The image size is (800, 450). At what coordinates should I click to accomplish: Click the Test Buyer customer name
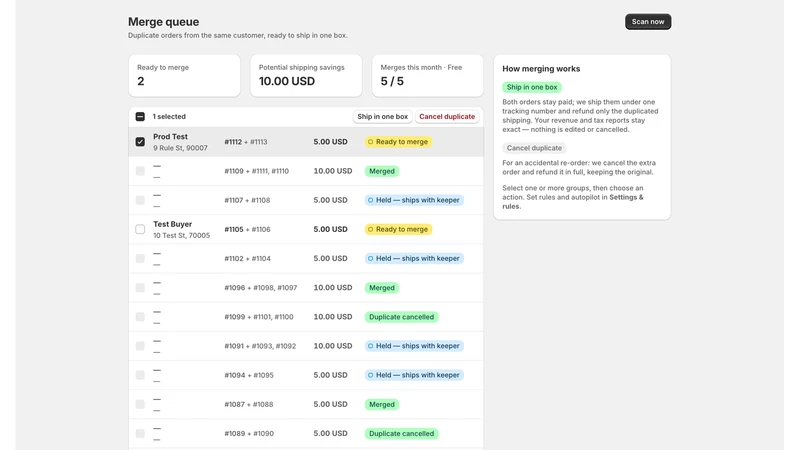coord(172,224)
